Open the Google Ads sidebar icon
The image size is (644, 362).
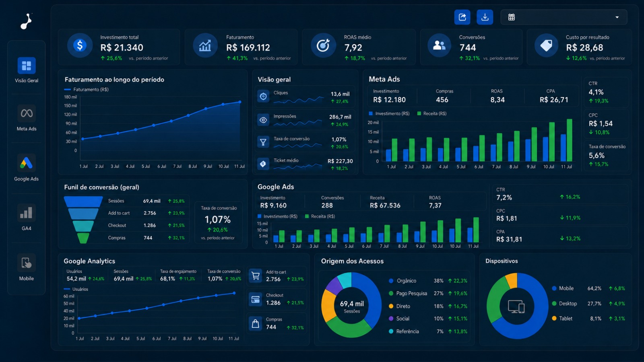(27, 163)
